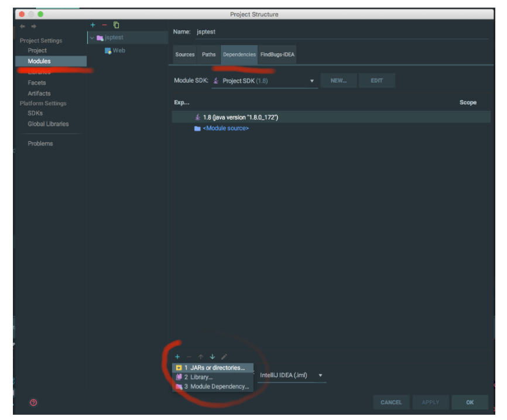Screen dimensions: 507x420
Task: Click the Java SDK icon in Module SDK
Action: (x=216, y=81)
